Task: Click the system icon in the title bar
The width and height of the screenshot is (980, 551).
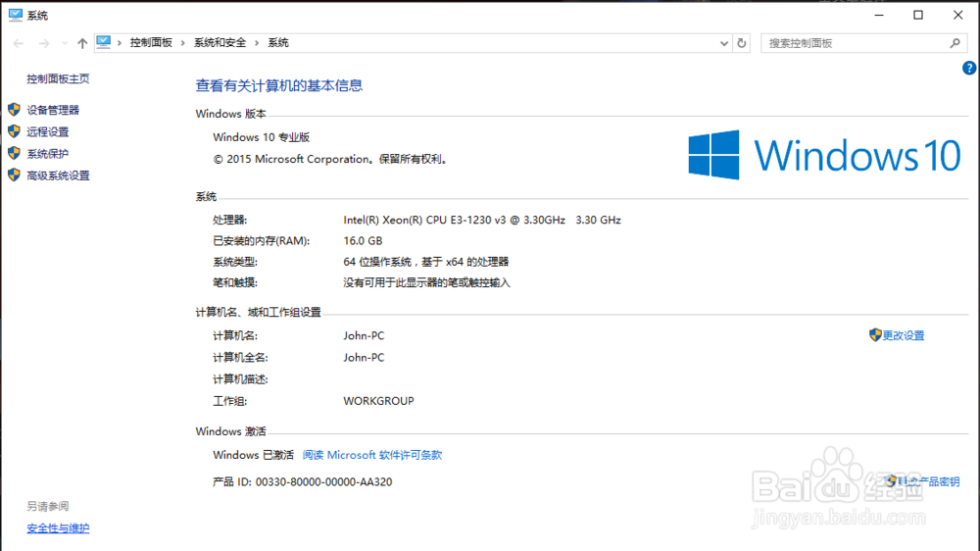Action: 15,15
